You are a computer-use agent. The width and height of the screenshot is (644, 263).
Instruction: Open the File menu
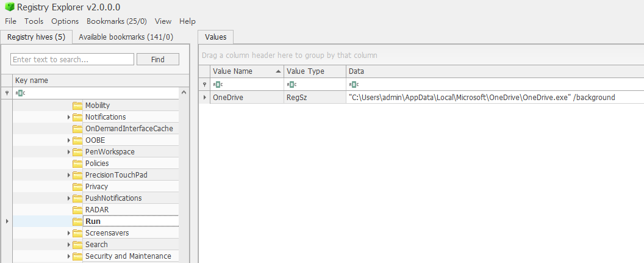point(11,21)
